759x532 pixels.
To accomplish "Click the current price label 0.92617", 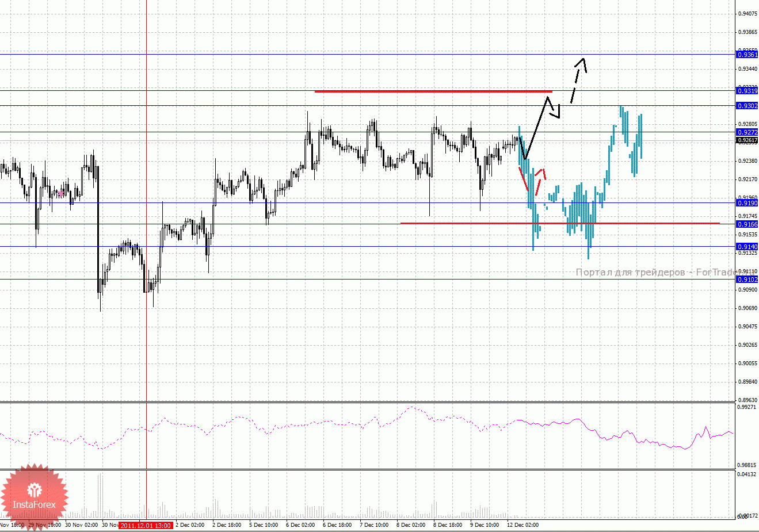I will 747,140.
